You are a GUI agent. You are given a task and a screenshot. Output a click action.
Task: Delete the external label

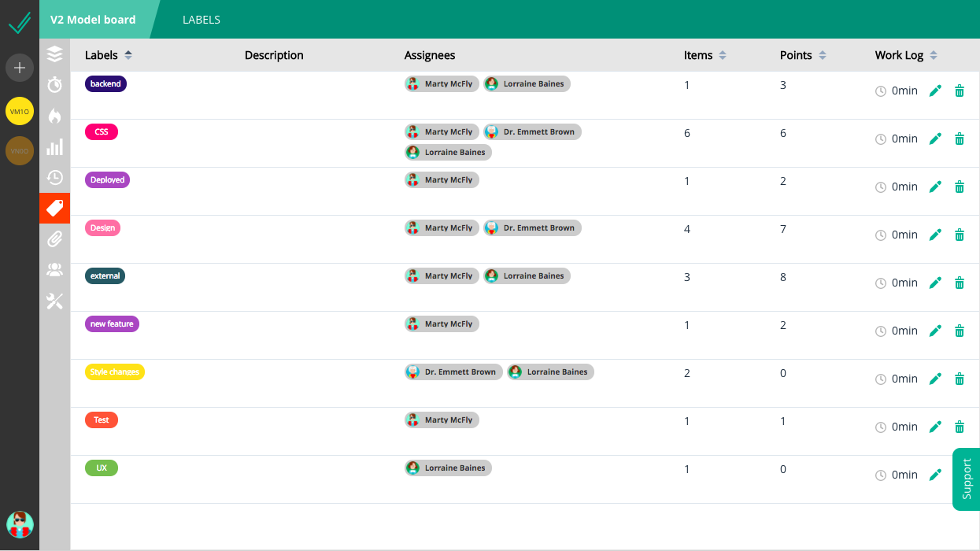click(x=960, y=283)
